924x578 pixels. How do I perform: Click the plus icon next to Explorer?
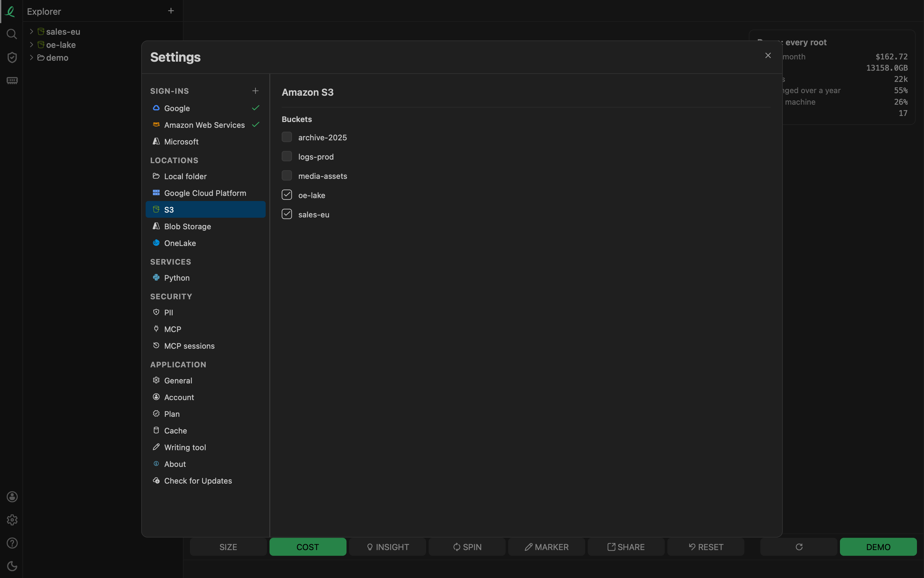tap(171, 11)
